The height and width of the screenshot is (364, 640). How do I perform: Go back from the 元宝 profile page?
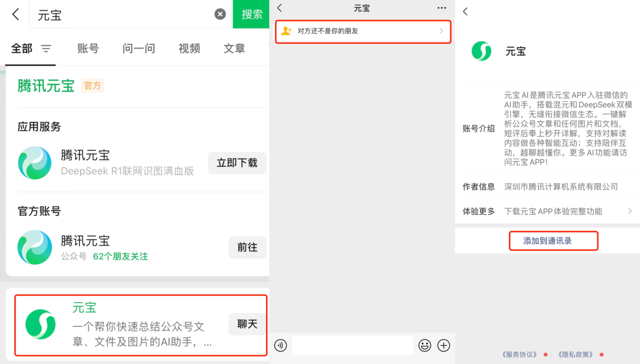coord(465,11)
